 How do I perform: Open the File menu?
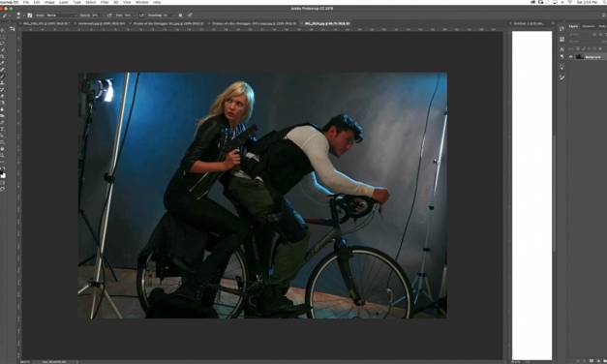(26, 2)
